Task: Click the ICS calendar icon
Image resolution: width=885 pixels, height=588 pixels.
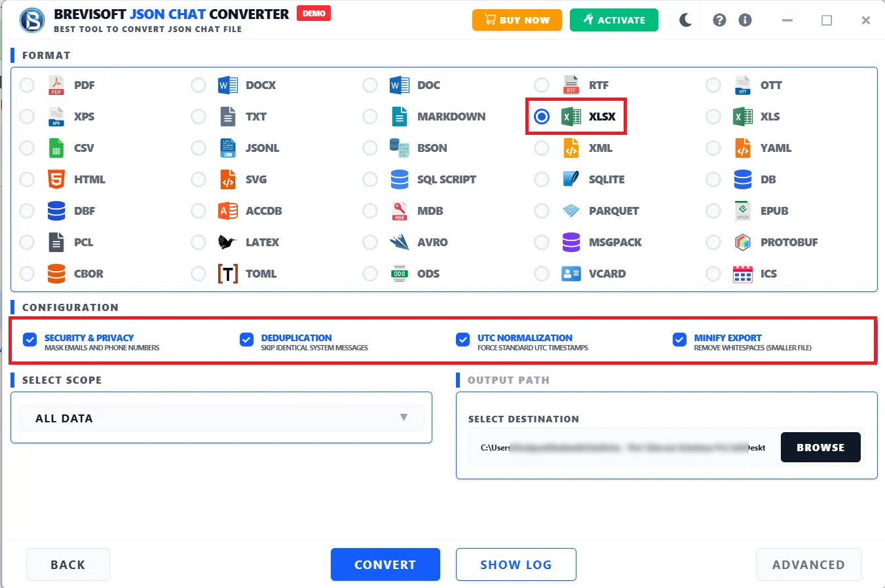Action: pyautogui.click(x=743, y=274)
